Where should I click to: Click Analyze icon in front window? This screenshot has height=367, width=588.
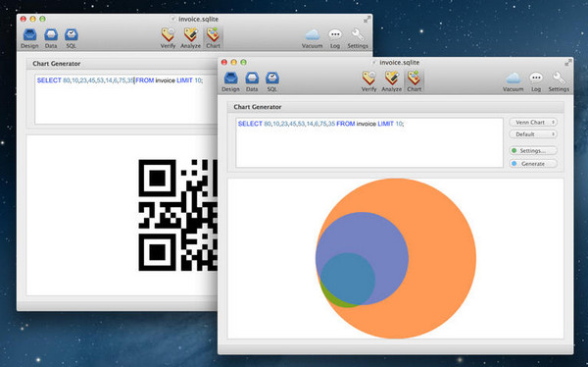[391, 81]
